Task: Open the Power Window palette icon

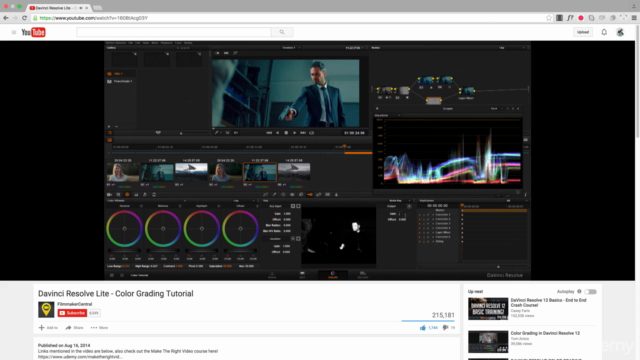Action: [x=283, y=195]
